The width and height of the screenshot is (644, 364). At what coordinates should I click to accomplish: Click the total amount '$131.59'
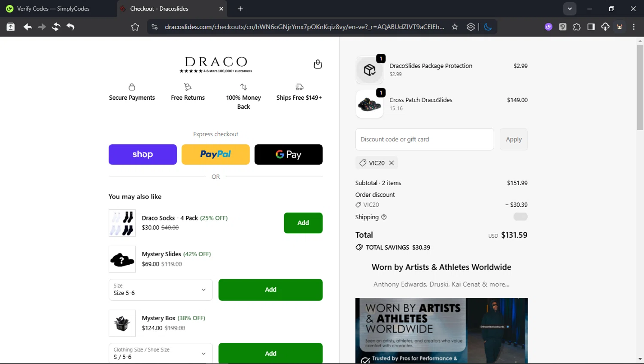514,235
